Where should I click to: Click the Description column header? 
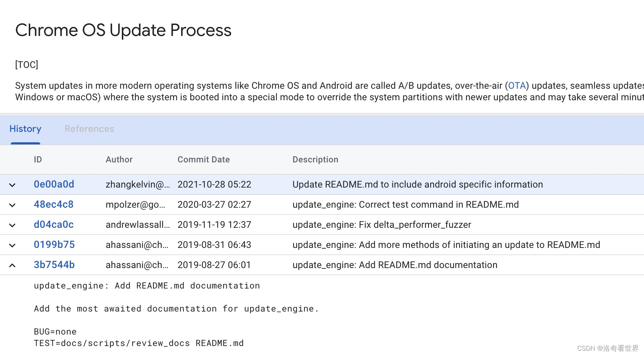315,160
